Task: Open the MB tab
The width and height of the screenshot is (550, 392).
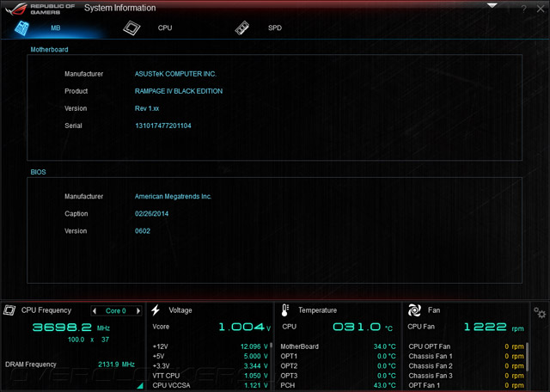Action: pos(55,28)
